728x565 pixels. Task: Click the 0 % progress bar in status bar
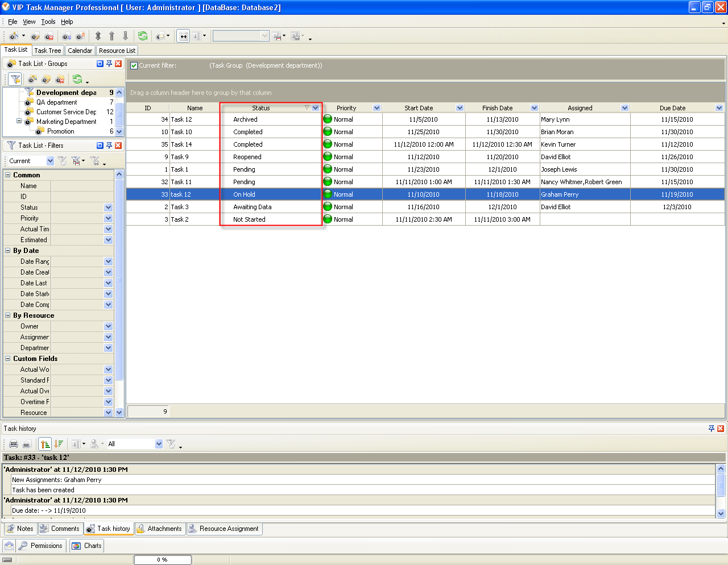pos(162,560)
